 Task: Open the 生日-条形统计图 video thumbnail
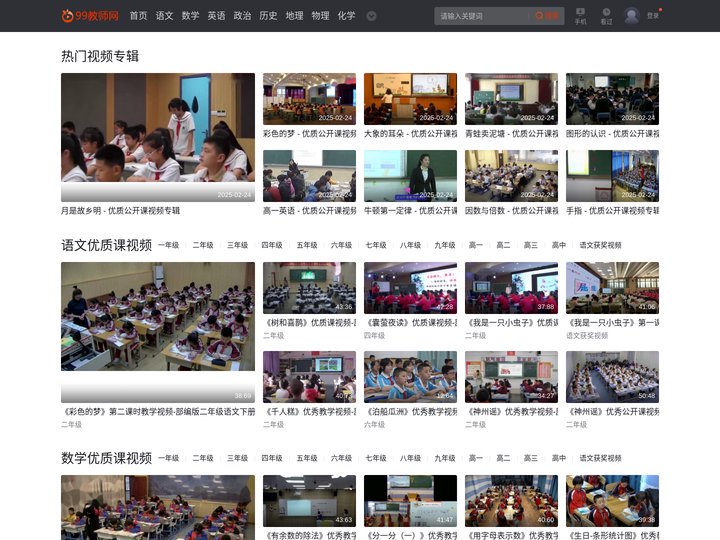click(613, 501)
